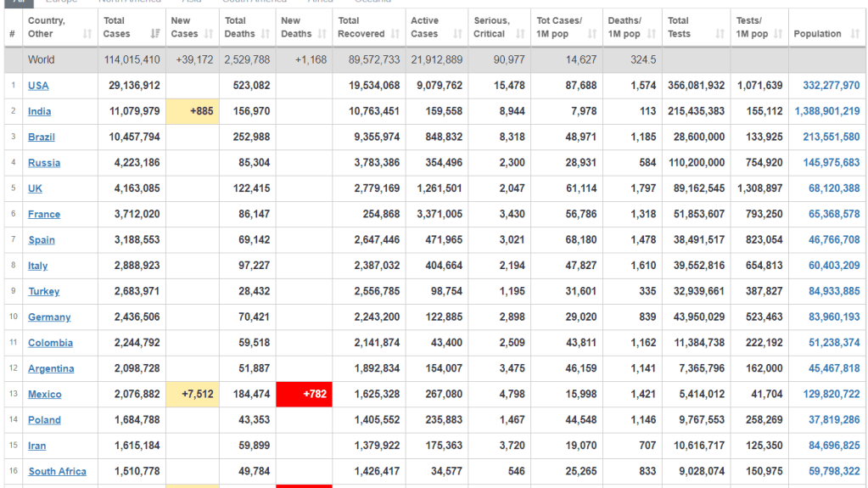Sort by Total Deaths using its arrow icon

coord(266,34)
